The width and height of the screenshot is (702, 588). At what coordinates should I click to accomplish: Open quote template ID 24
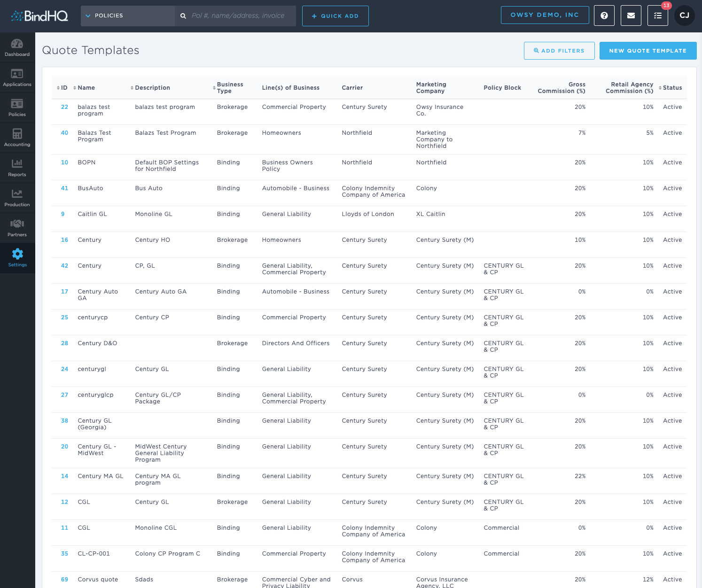pos(65,369)
